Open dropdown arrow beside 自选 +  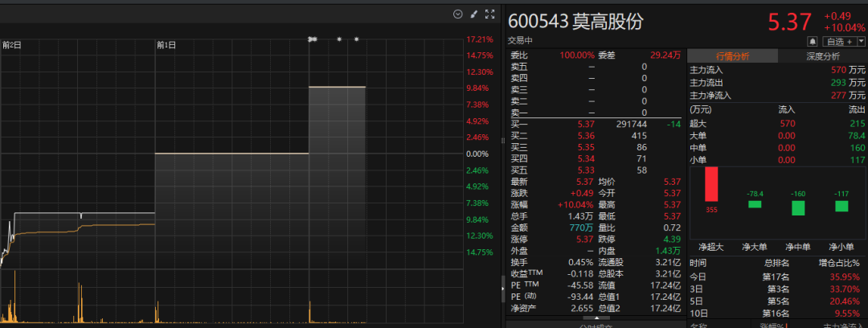(862, 42)
